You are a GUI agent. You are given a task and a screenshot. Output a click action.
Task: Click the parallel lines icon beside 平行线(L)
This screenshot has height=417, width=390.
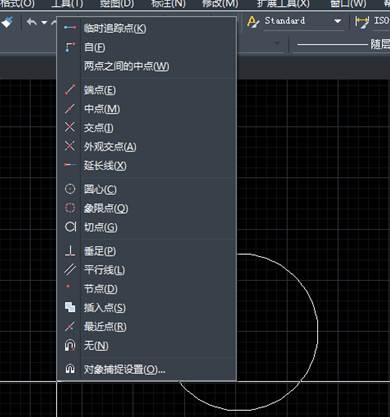pos(70,269)
